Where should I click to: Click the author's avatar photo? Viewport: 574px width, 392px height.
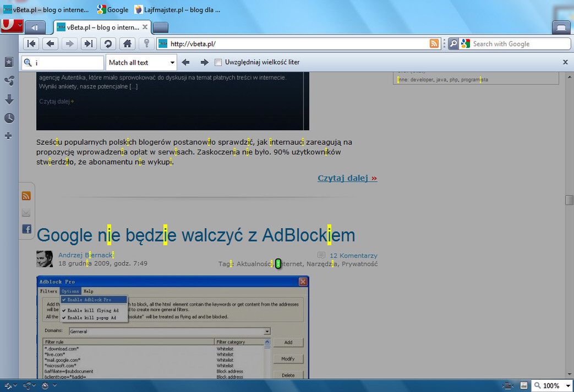pos(45,259)
